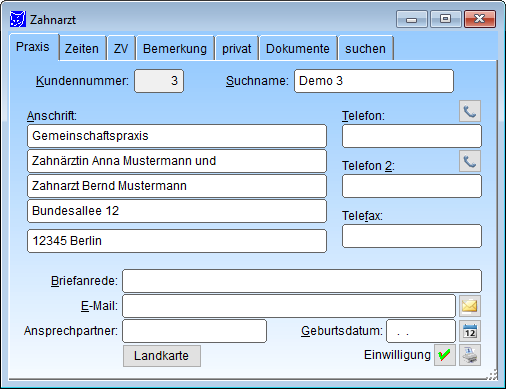Focus the Ansprechpartner input field
Screen dimensions: 506x389
click(194, 331)
